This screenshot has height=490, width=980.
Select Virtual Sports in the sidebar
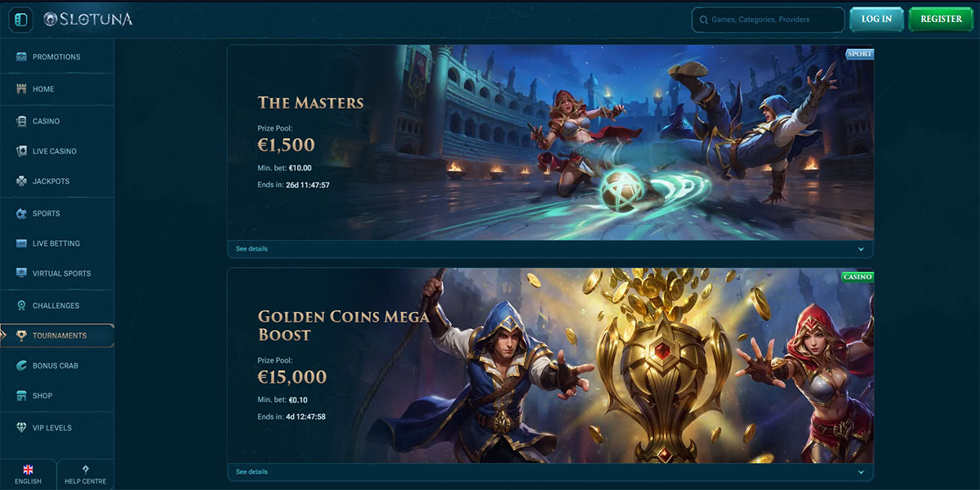click(x=57, y=274)
